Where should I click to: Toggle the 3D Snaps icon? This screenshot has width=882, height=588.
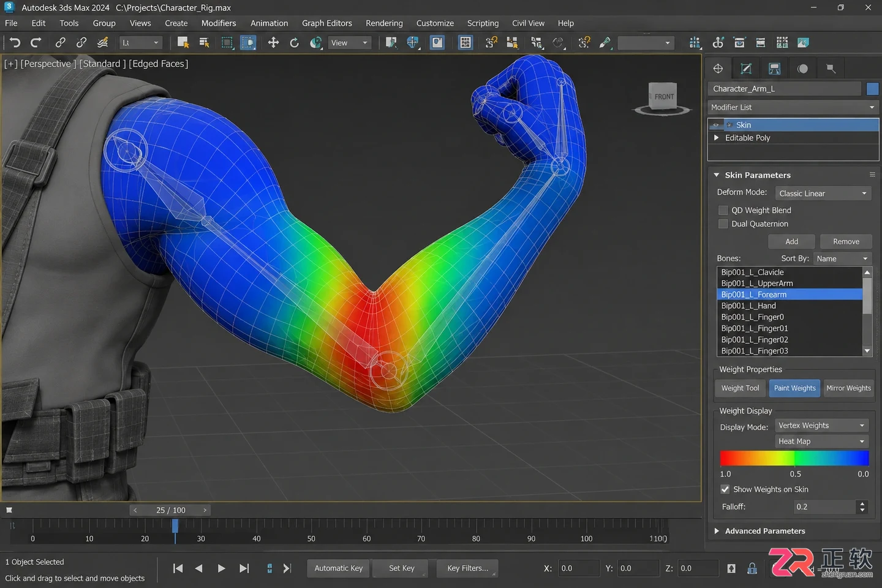[491, 42]
